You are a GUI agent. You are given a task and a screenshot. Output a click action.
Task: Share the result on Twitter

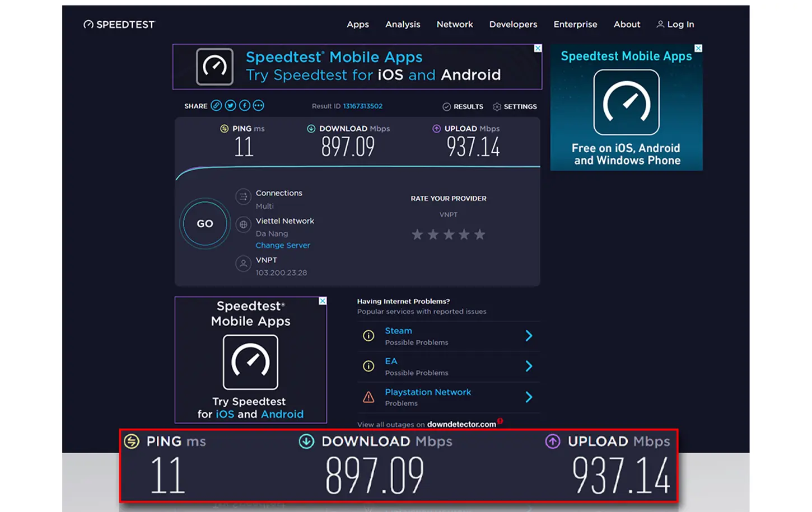[x=230, y=106]
